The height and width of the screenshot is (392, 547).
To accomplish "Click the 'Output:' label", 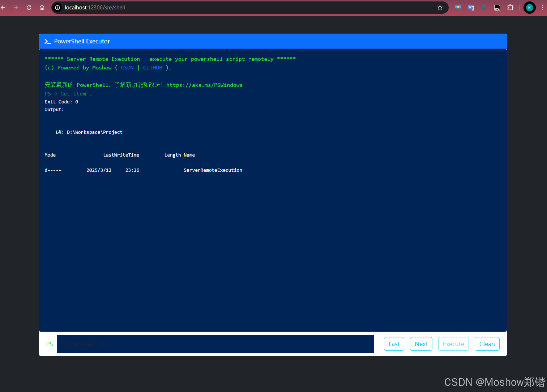I will (54, 110).
